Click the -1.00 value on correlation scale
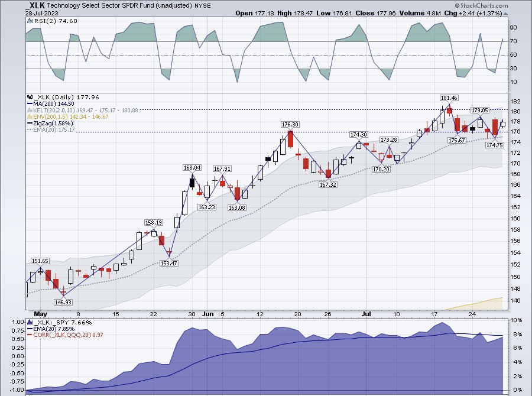 (x=17, y=390)
